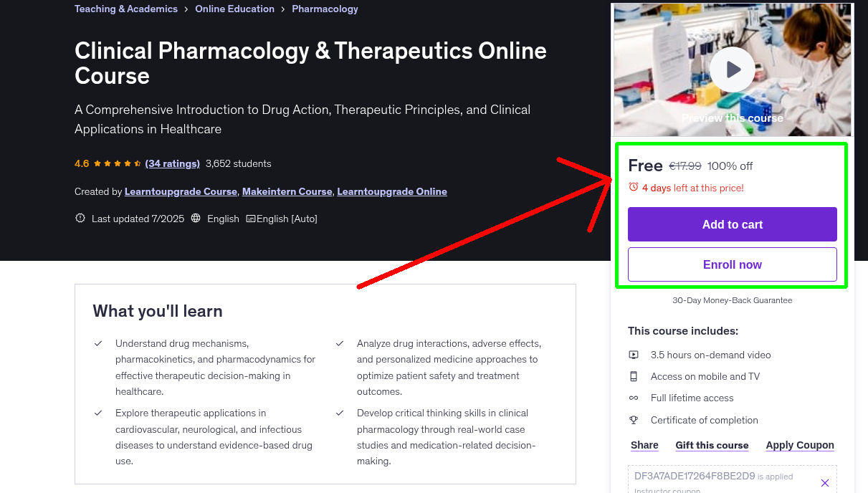Visit the Learntoupgrade Course instructor page

pos(181,191)
